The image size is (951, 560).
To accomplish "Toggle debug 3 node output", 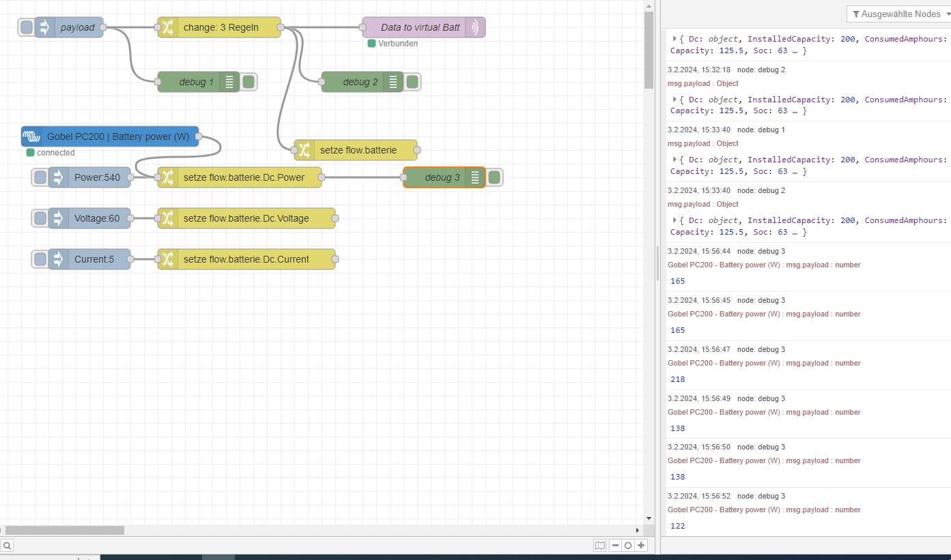I will pos(494,177).
